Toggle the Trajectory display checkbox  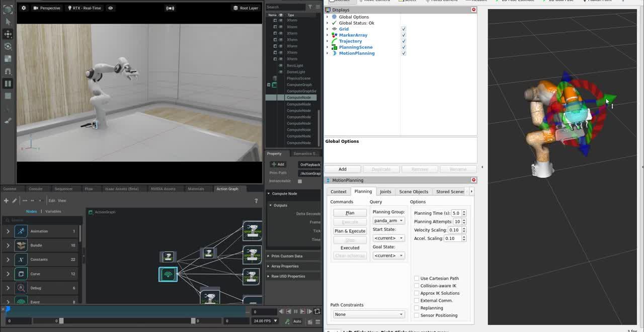(404, 41)
